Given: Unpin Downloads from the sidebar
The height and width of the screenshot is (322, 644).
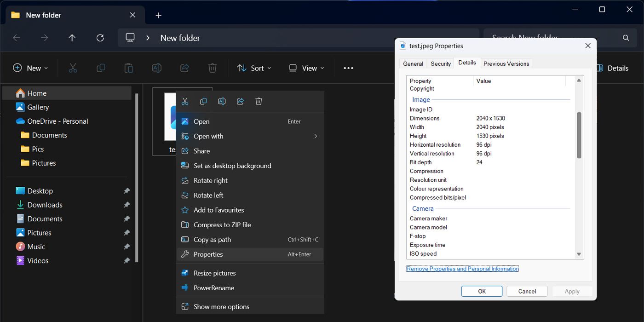Looking at the screenshot, I should (x=127, y=205).
